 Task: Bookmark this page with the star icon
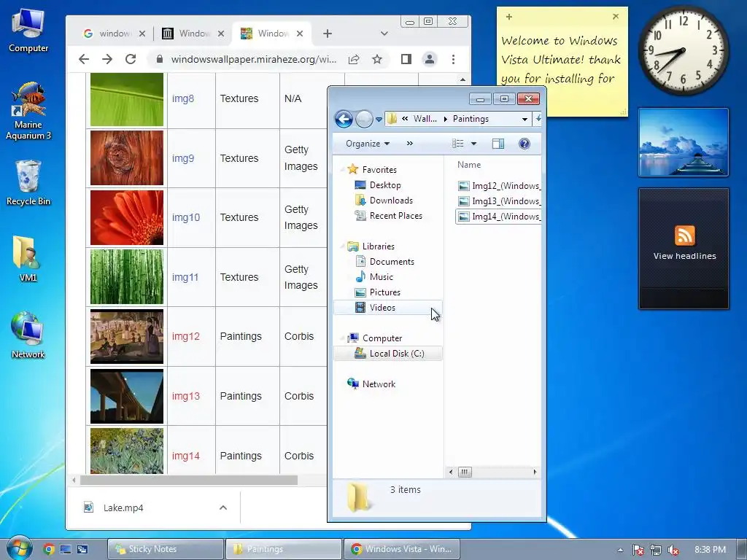(377, 59)
